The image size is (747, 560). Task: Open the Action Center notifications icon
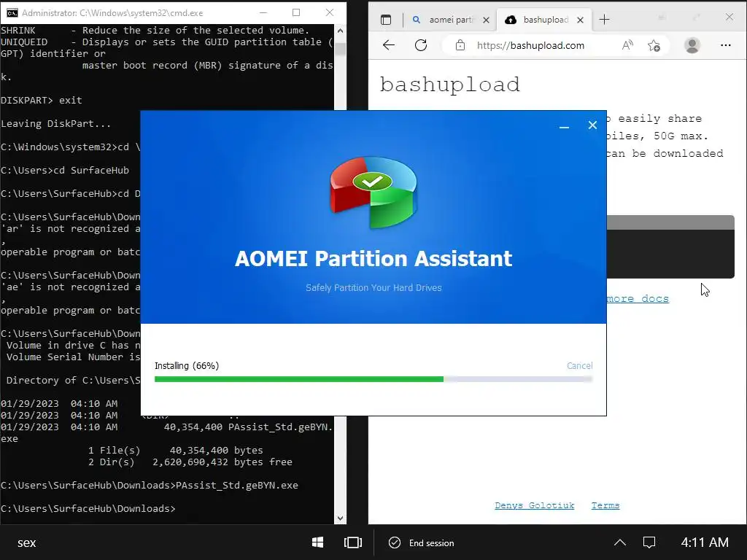(649, 542)
